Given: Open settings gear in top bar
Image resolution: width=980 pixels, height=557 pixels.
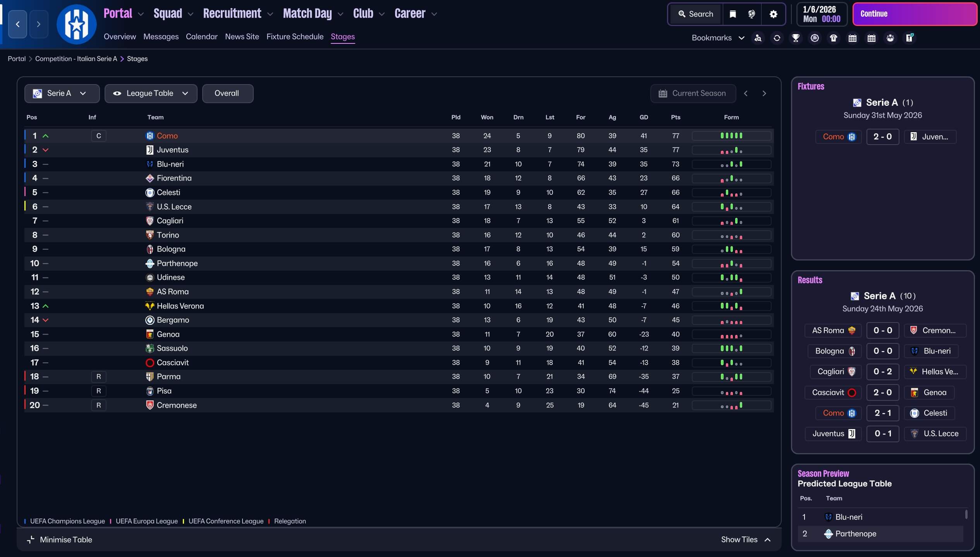Looking at the screenshot, I should tap(773, 14).
